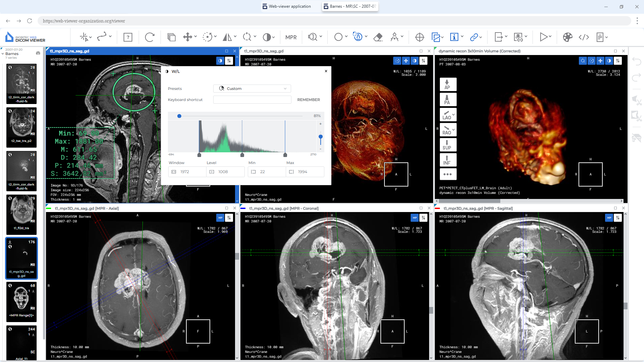Screen dimensions: 644x362
Task: Select the pan/move tool
Action: 188,37
